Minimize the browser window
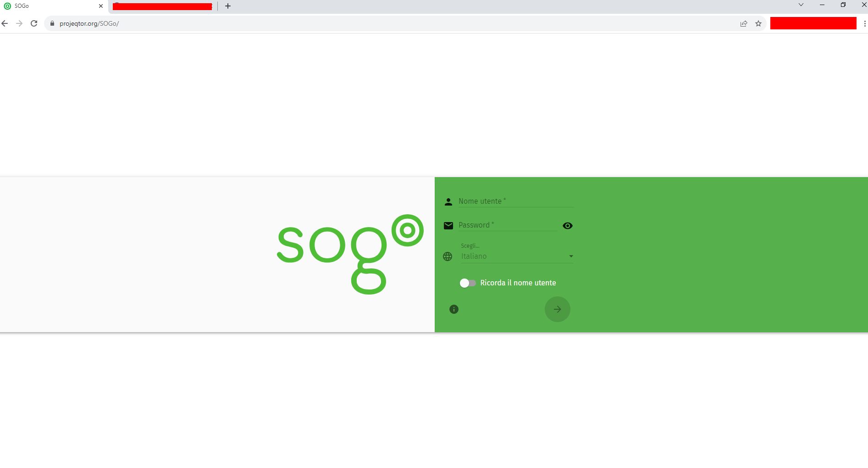The width and height of the screenshot is (868, 468). (x=822, y=5)
